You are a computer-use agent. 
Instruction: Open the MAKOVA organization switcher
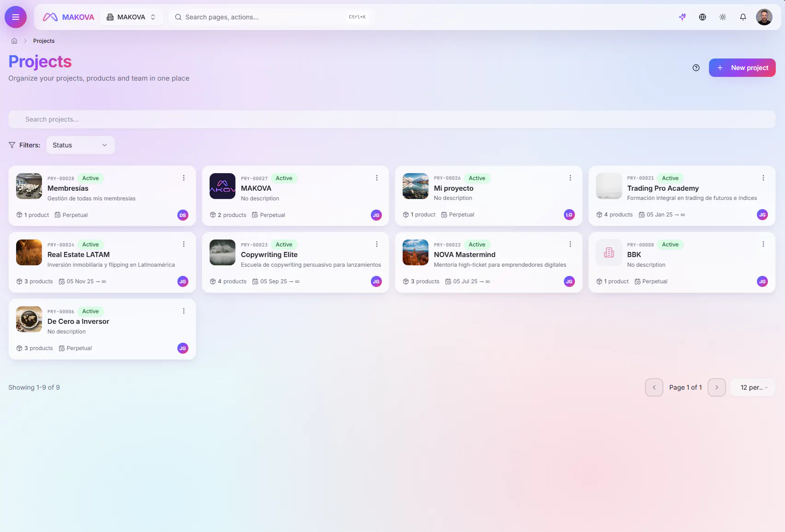pos(131,17)
